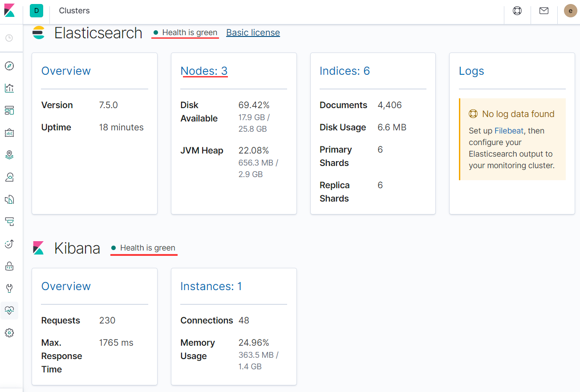Open the Kibana home logo in the header

pos(9,10)
